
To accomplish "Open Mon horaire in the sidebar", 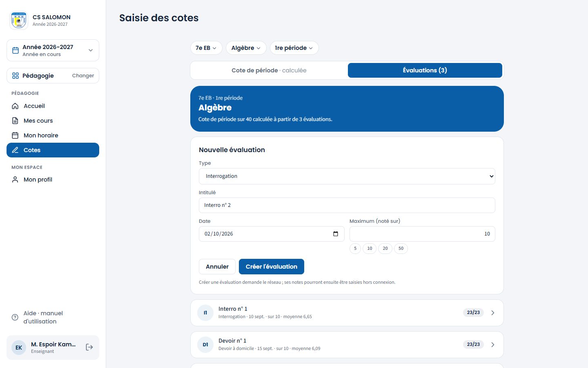I will (x=53, y=135).
